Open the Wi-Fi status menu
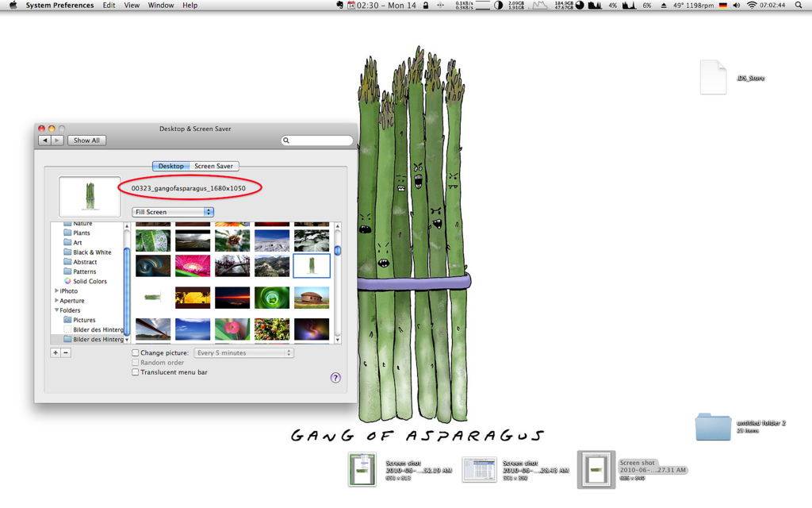This screenshot has height=508, width=812. pyautogui.click(x=752, y=6)
